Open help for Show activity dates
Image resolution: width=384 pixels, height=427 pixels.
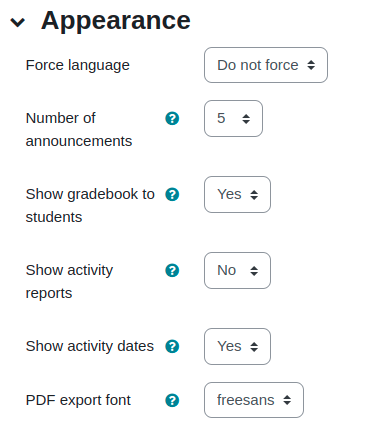[x=172, y=346]
